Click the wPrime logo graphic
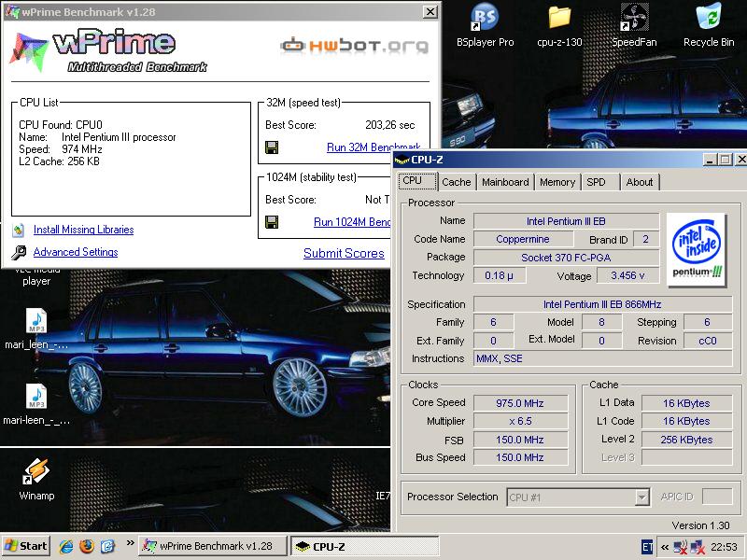The image size is (747, 560). 109,49
